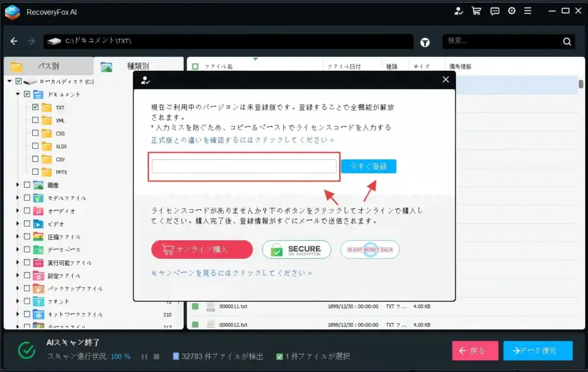This screenshot has height=372, width=588.
Task: Click inside the license code input field
Action: [x=243, y=166]
